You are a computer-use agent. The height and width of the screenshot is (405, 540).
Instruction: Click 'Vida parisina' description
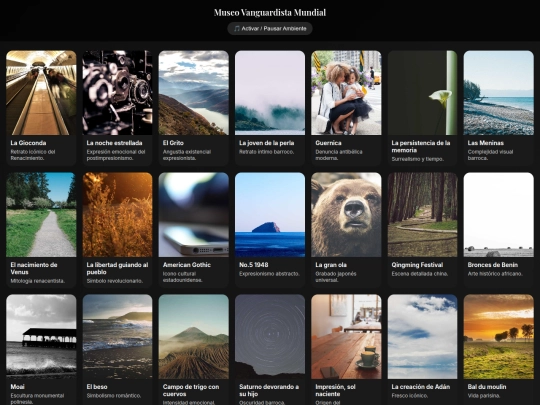click(484, 396)
